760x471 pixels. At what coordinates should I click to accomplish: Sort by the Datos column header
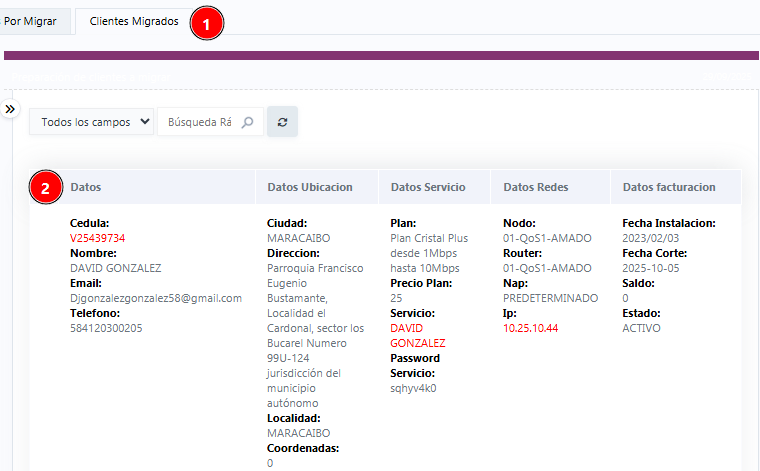point(86,187)
